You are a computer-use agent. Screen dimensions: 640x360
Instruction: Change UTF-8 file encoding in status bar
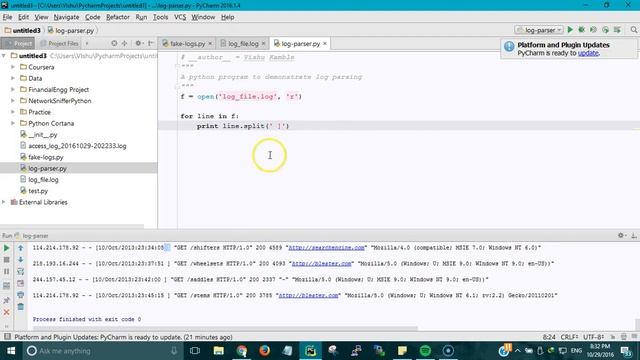pyautogui.click(x=593, y=337)
